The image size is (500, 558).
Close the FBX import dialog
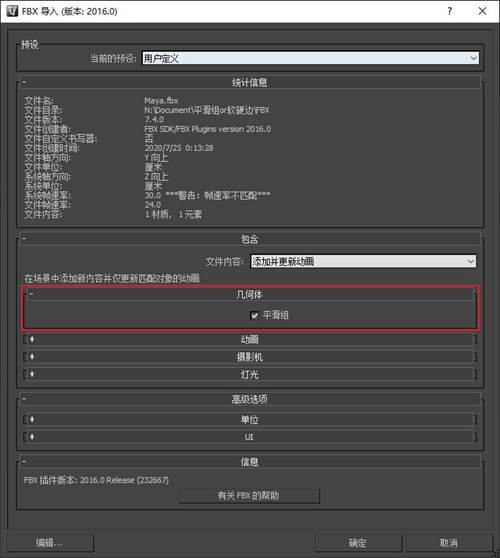click(x=482, y=11)
